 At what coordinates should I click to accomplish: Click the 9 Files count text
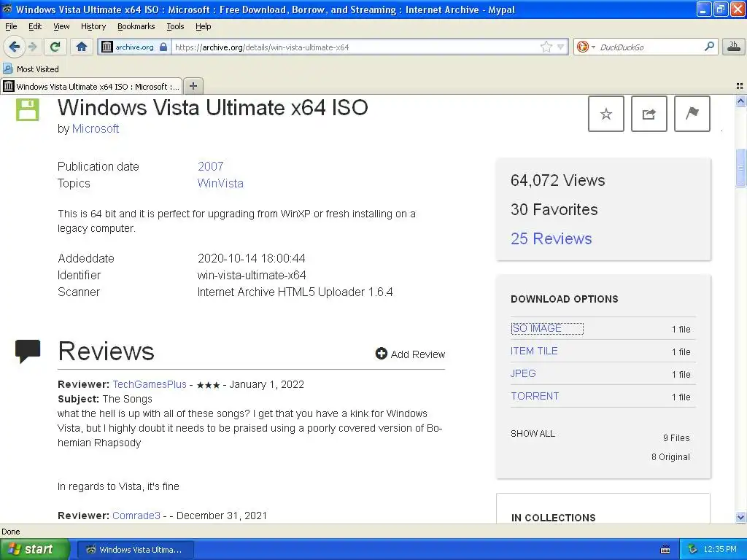coord(676,437)
